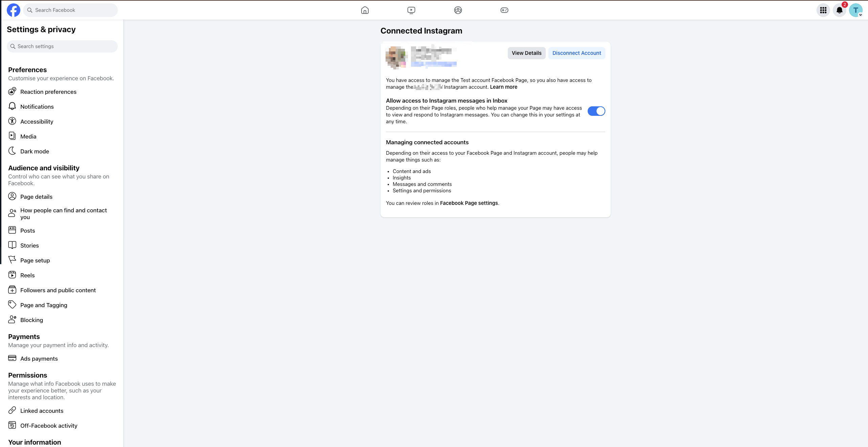Open the Video tab icon
The height and width of the screenshot is (447, 868).
click(x=411, y=10)
